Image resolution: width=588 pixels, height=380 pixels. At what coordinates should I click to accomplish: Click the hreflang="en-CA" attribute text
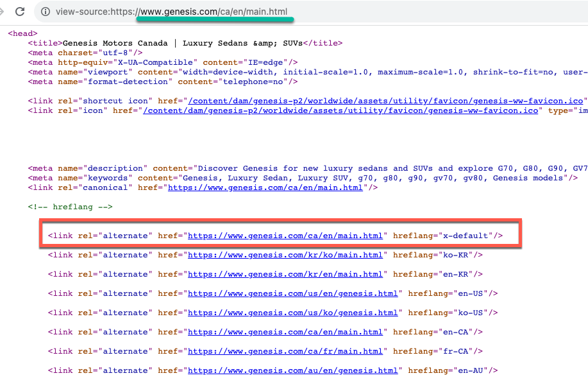(433, 332)
